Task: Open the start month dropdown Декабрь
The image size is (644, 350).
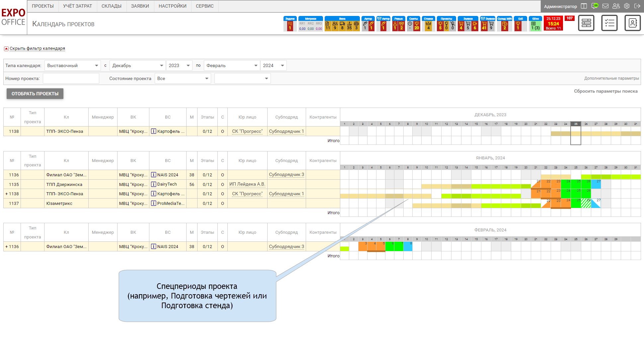Action: [137, 65]
